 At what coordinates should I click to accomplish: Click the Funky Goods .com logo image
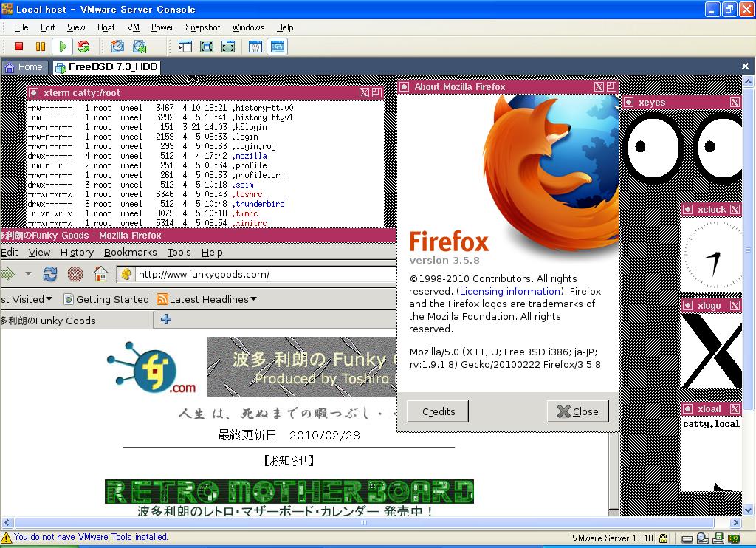coord(152,368)
